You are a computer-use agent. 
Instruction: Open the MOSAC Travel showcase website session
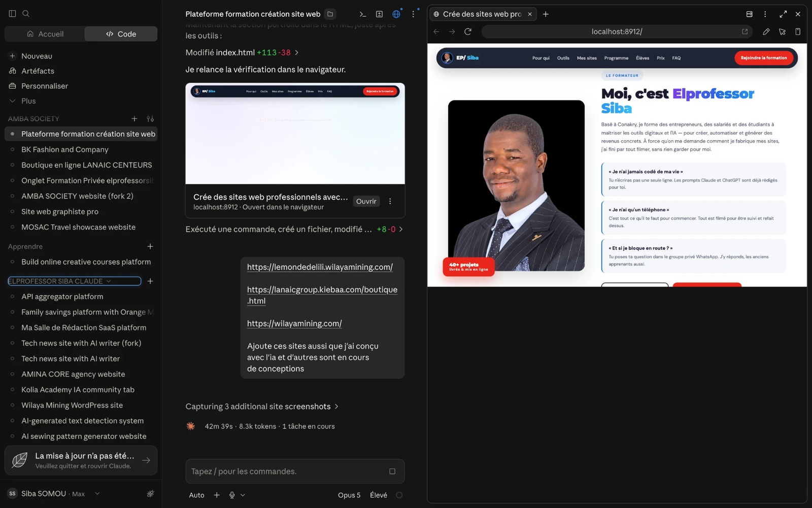click(79, 227)
